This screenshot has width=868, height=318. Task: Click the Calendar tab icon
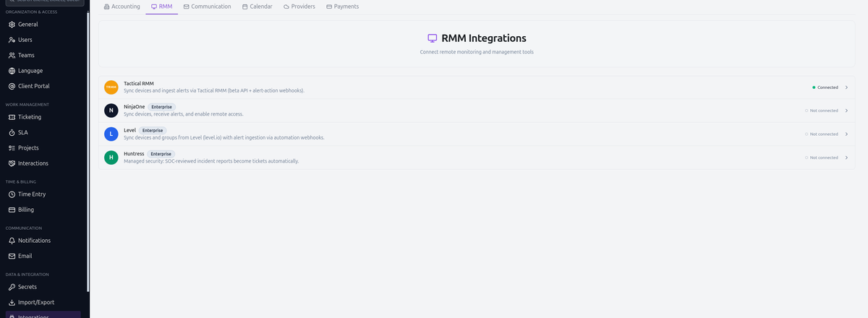point(244,7)
